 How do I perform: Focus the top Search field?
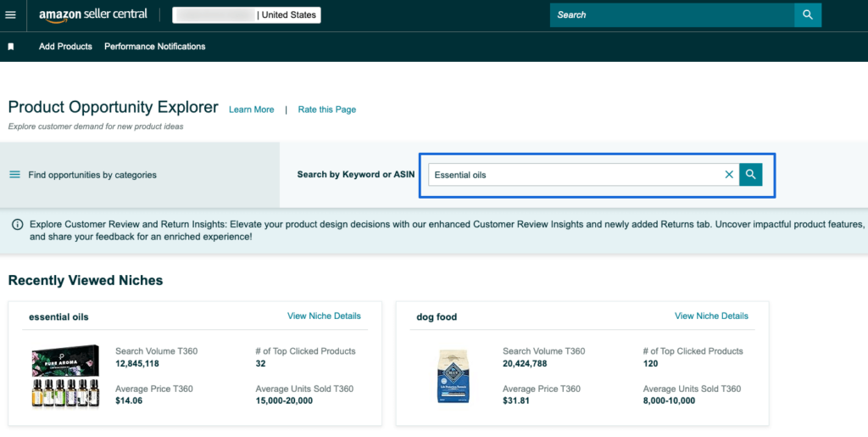coord(672,15)
